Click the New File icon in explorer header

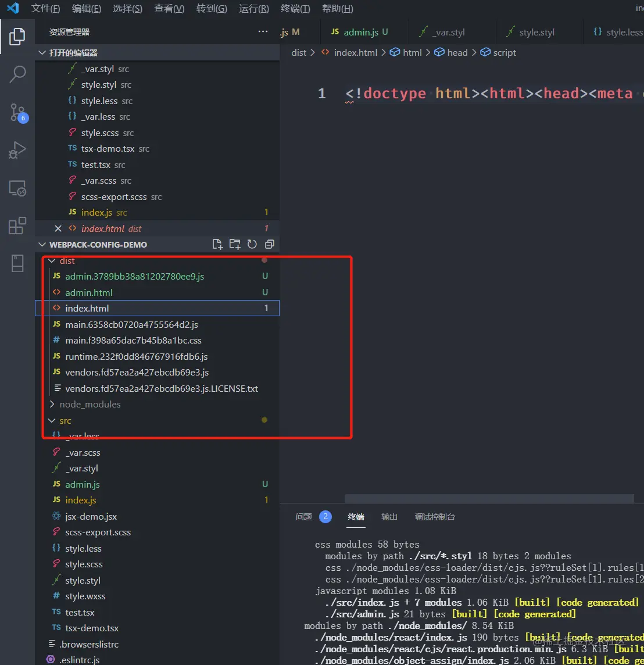point(217,244)
